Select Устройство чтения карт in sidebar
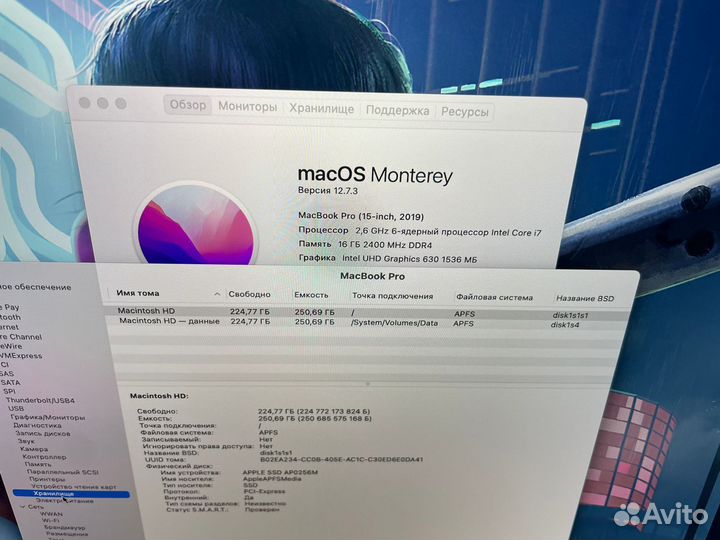The width and height of the screenshot is (720, 540). point(74,486)
